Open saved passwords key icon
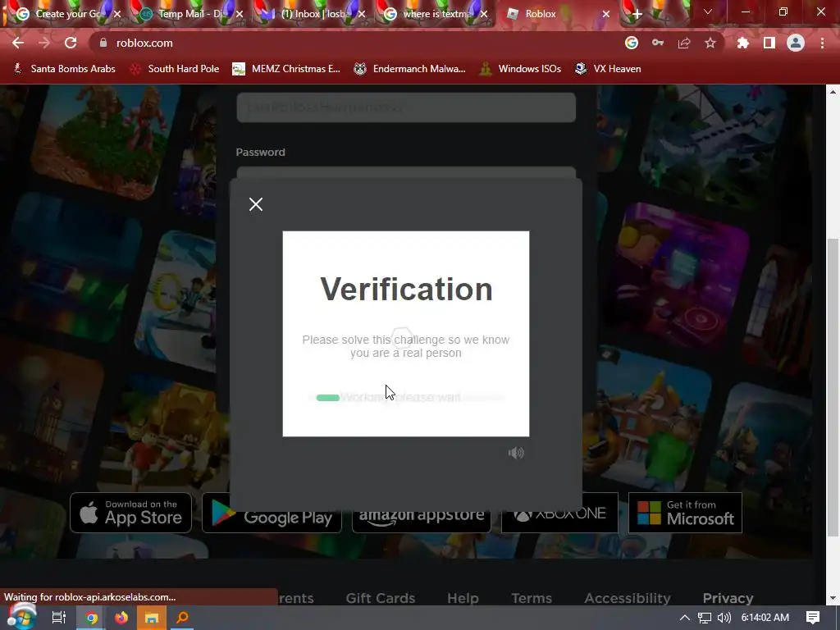 [658, 43]
